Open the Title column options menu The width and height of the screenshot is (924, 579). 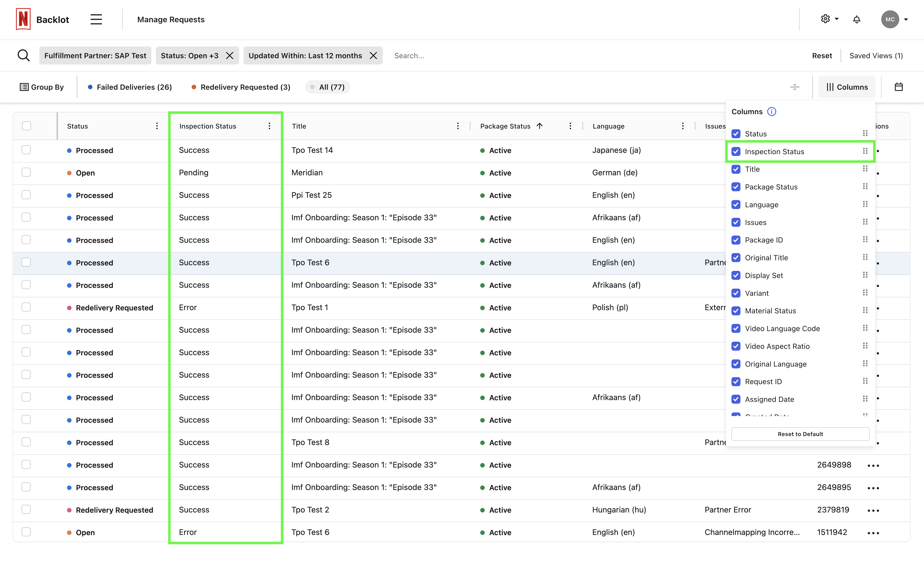458,126
